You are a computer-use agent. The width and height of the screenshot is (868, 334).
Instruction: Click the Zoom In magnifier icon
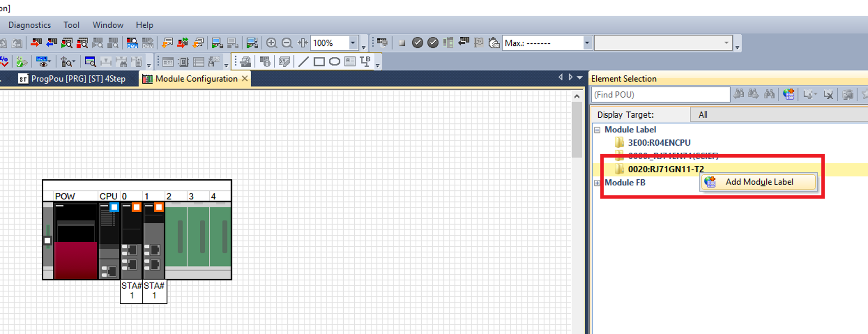point(271,43)
